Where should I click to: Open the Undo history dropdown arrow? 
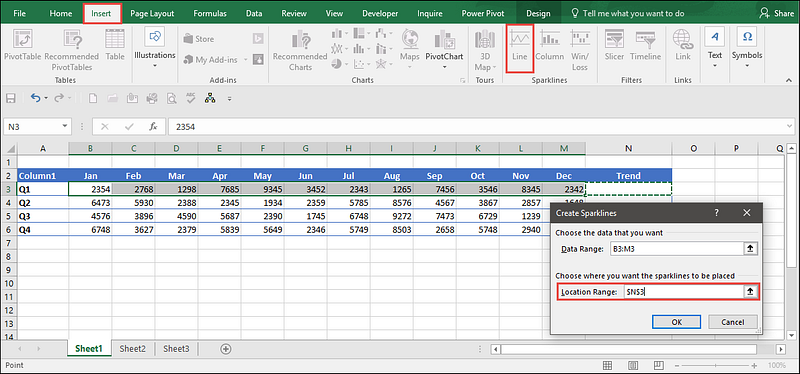(x=46, y=98)
